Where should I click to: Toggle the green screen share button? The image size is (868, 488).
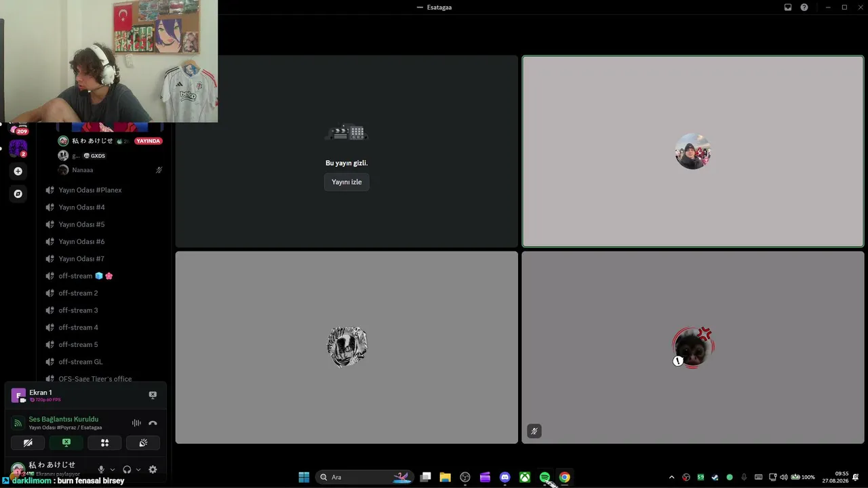[66, 443]
